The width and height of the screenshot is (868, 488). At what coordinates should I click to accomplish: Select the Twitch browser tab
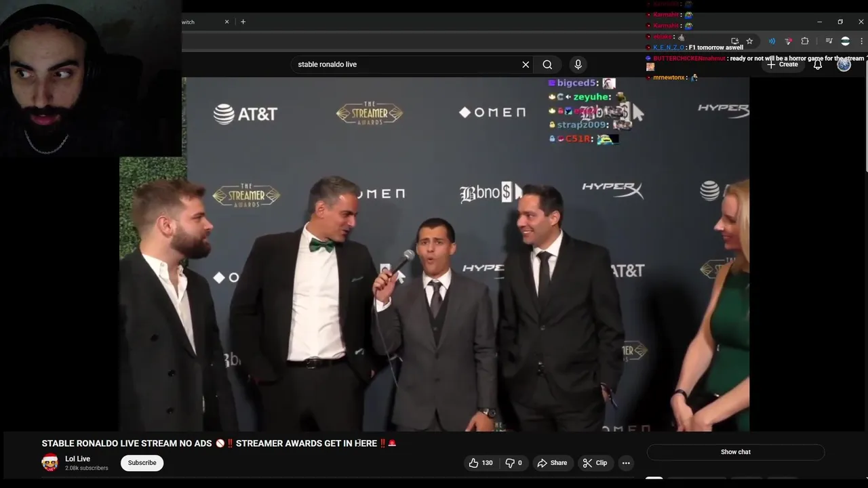point(207,22)
